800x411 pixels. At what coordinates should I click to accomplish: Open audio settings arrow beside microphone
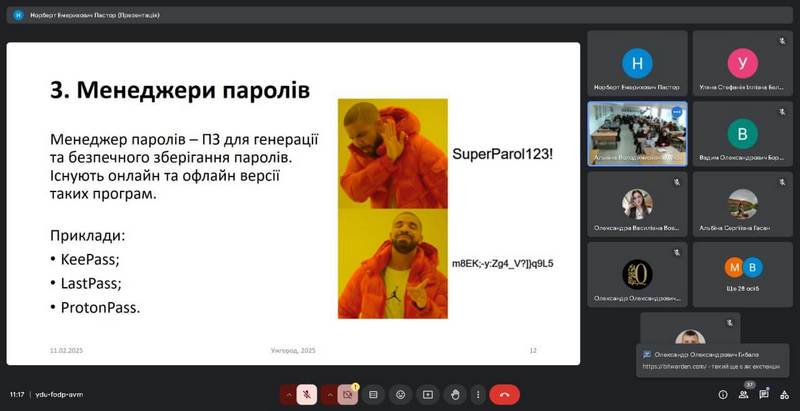(x=288, y=395)
